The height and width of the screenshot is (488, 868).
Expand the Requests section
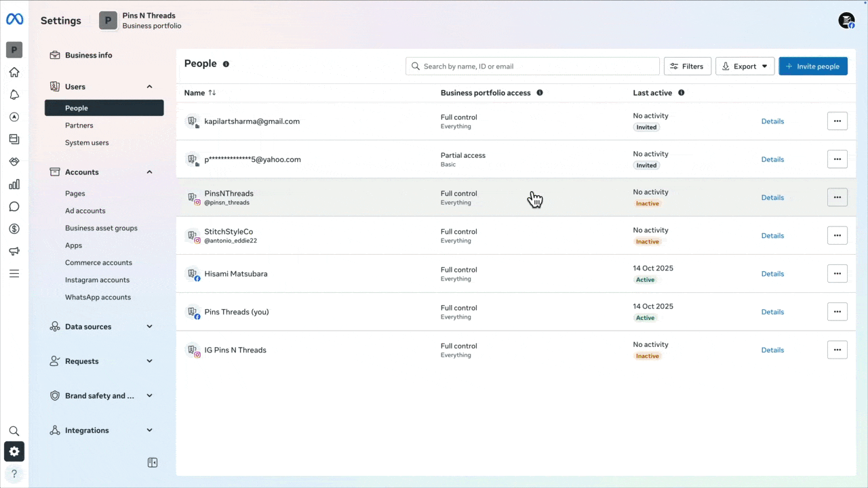click(149, 361)
